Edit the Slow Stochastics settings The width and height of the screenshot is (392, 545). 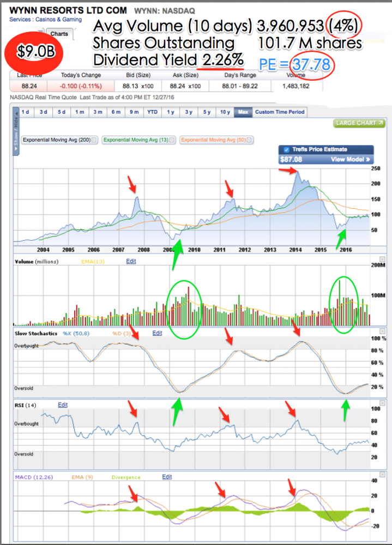coord(157,333)
